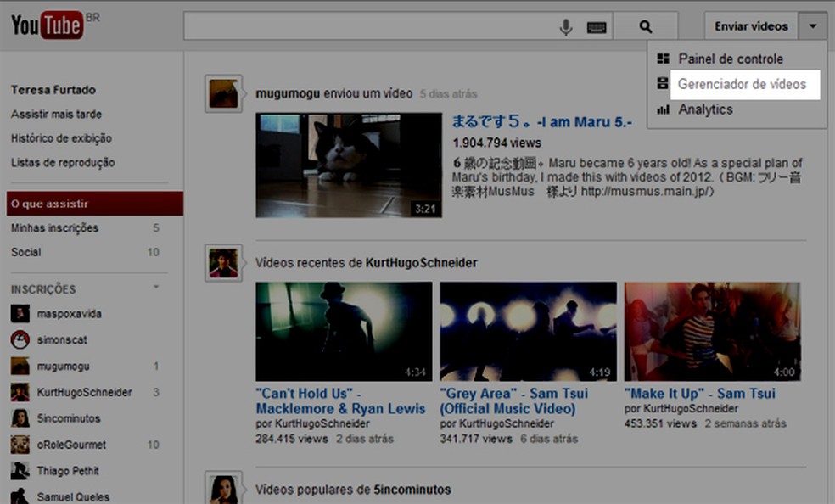Screen dimensions: 835x504
Task: Open Teresa Furtado profile link
Action: [53, 90]
